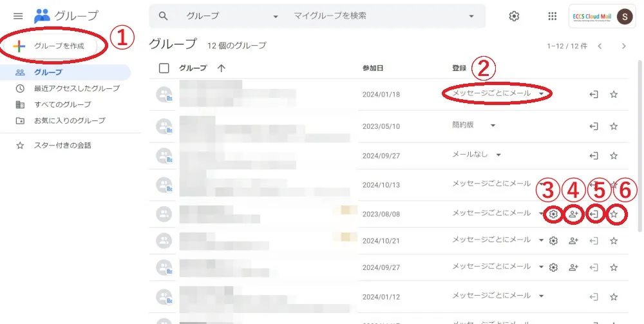This screenshot has height=324, width=644.
Task: Sort by グループ column header
Action: click(201, 68)
